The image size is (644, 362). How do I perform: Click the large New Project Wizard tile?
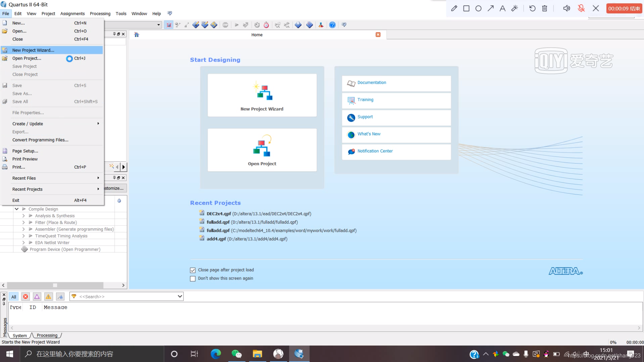(262, 95)
